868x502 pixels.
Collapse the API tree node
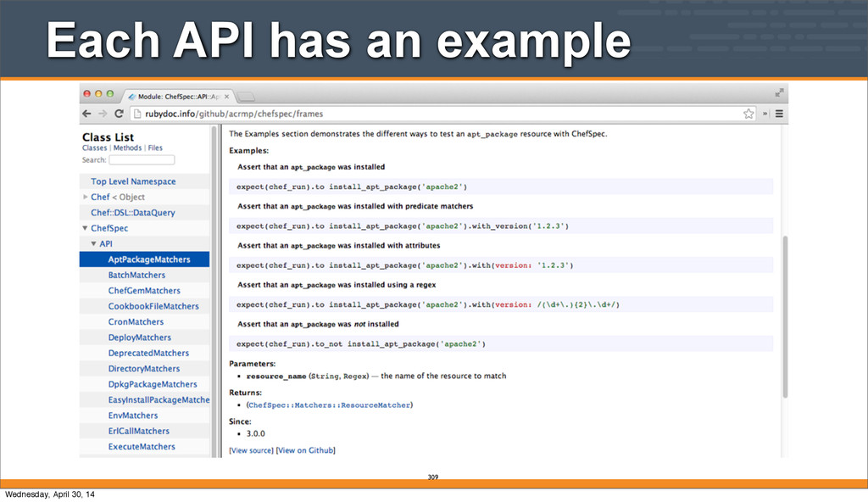[x=93, y=243]
